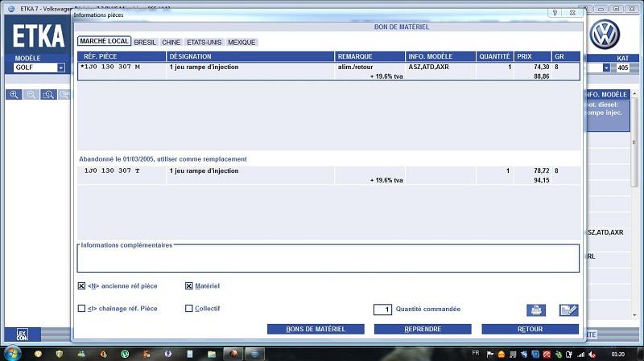Screen dimensions: 644x361
Task: Switch to the BRESIL tab
Action: 145,43
